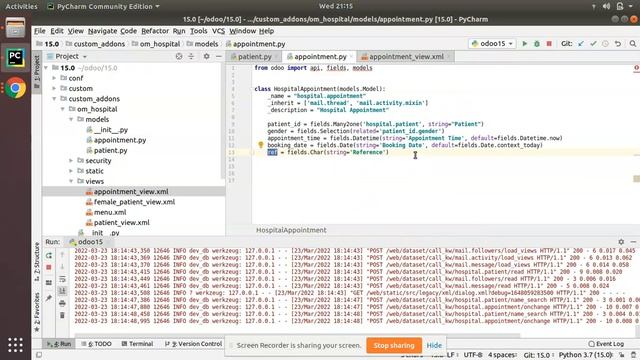The height and width of the screenshot is (360, 640).
Task: Click the Git: 15.0 branch widget
Action: [537, 355]
